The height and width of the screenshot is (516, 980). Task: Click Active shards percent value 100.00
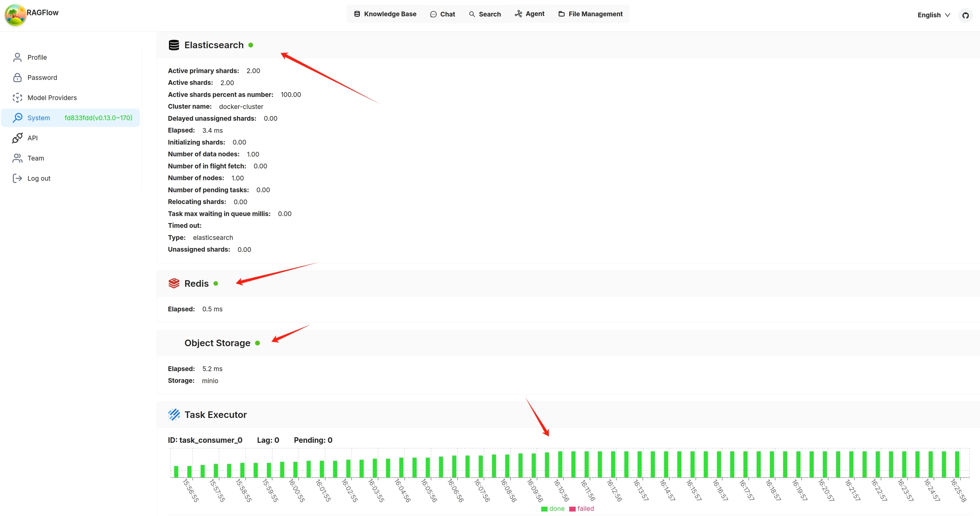291,94
